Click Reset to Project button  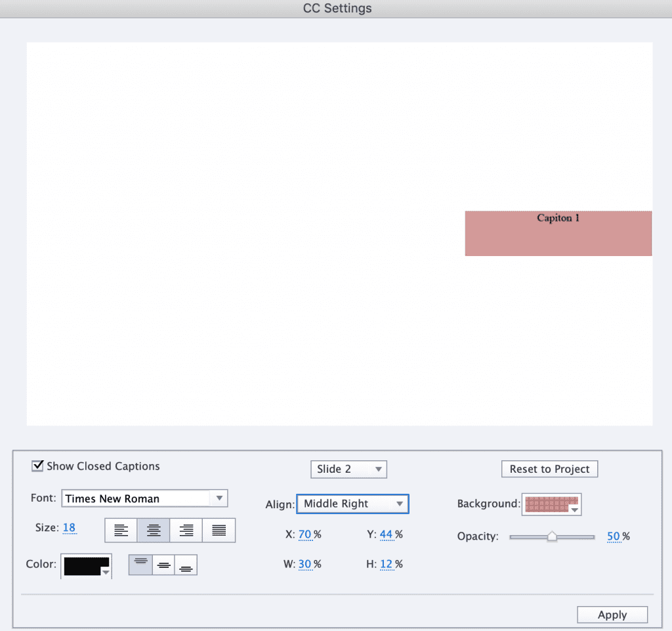click(549, 469)
